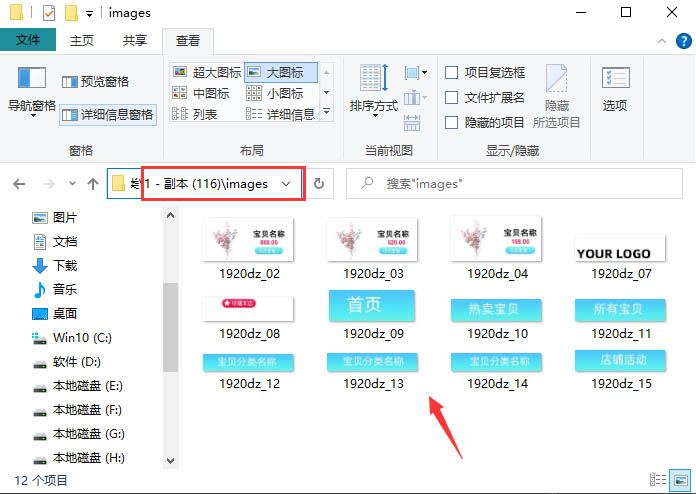
Task: Choose 列表 layout
Action: pyautogui.click(x=195, y=114)
